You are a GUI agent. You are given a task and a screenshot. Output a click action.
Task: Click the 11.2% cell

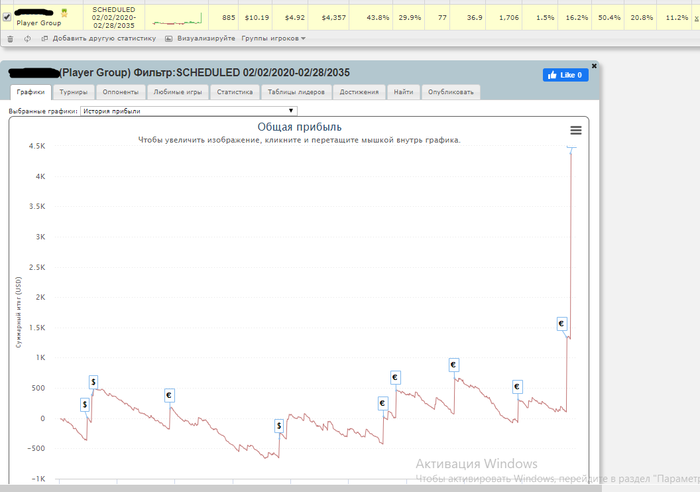[x=677, y=17]
